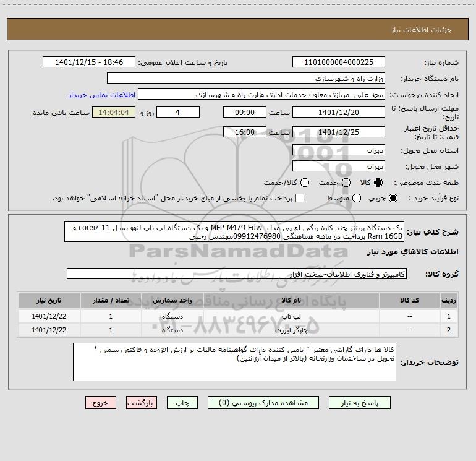Click the response deadline date 1401/12/20 field
Image resolution: width=476 pixels, height=461 pixels.
point(339,112)
